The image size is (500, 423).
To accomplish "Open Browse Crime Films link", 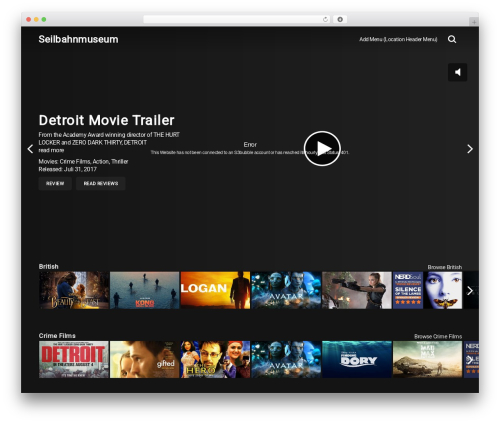I will click(438, 336).
